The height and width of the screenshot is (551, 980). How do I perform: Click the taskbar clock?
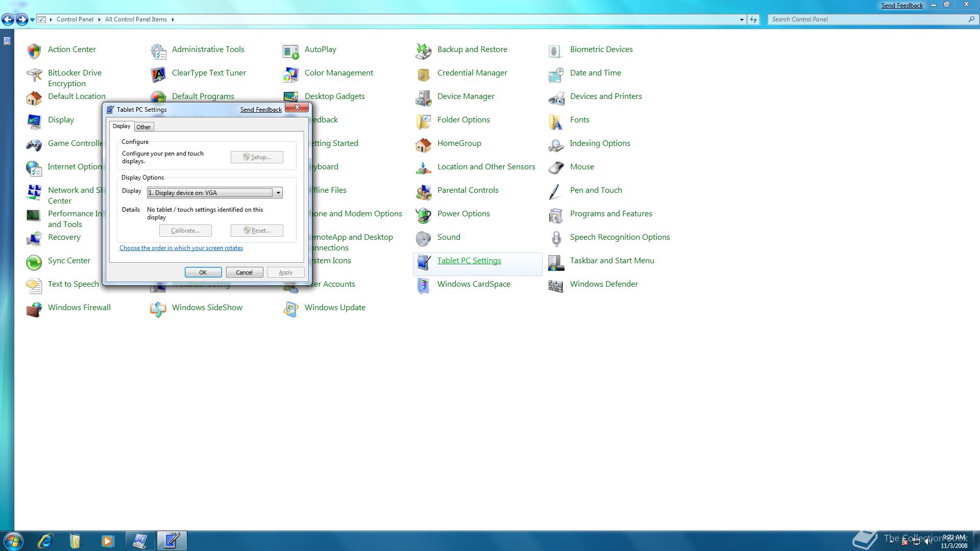click(x=954, y=541)
